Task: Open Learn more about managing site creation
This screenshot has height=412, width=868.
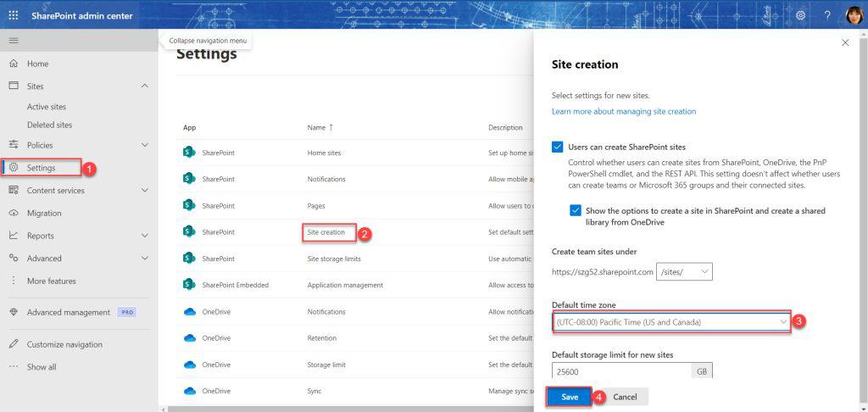Action: point(624,111)
